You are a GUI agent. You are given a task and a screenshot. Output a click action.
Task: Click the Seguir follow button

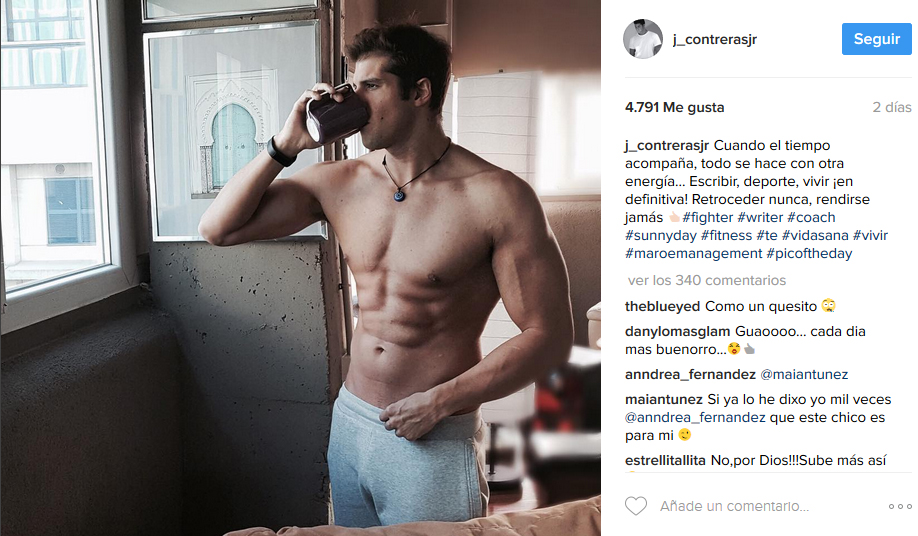(x=876, y=39)
